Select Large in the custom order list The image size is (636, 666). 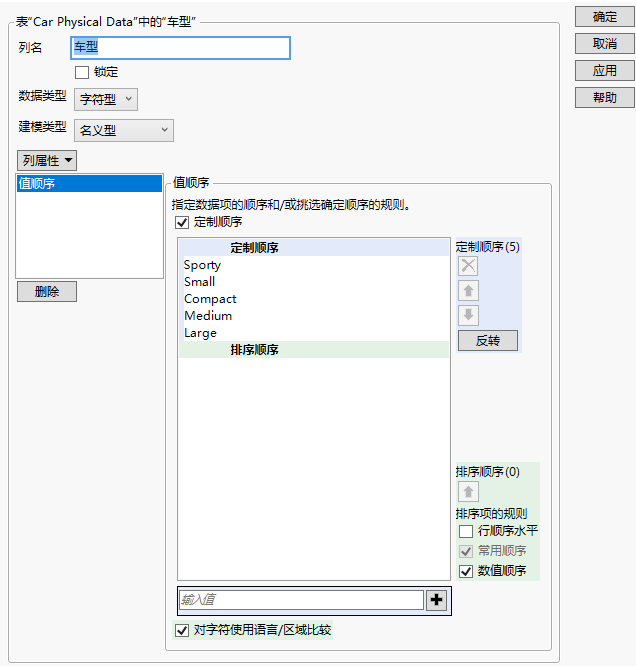click(314, 333)
